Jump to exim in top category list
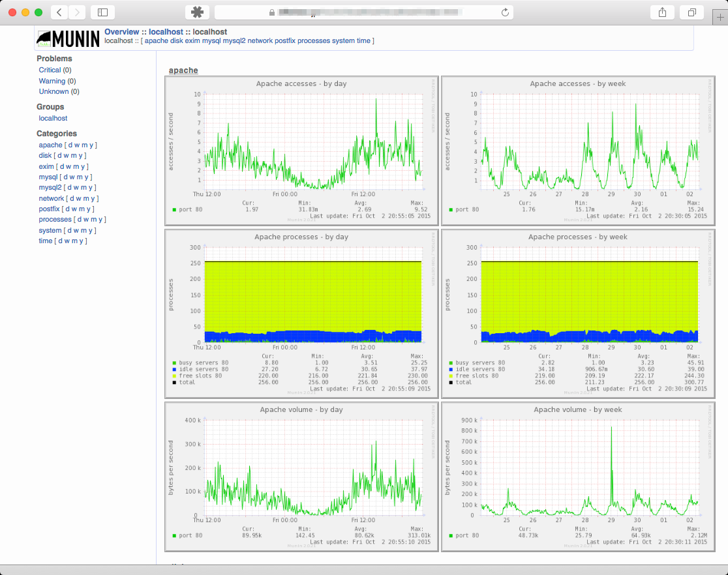728x575 pixels. (192, 41)
